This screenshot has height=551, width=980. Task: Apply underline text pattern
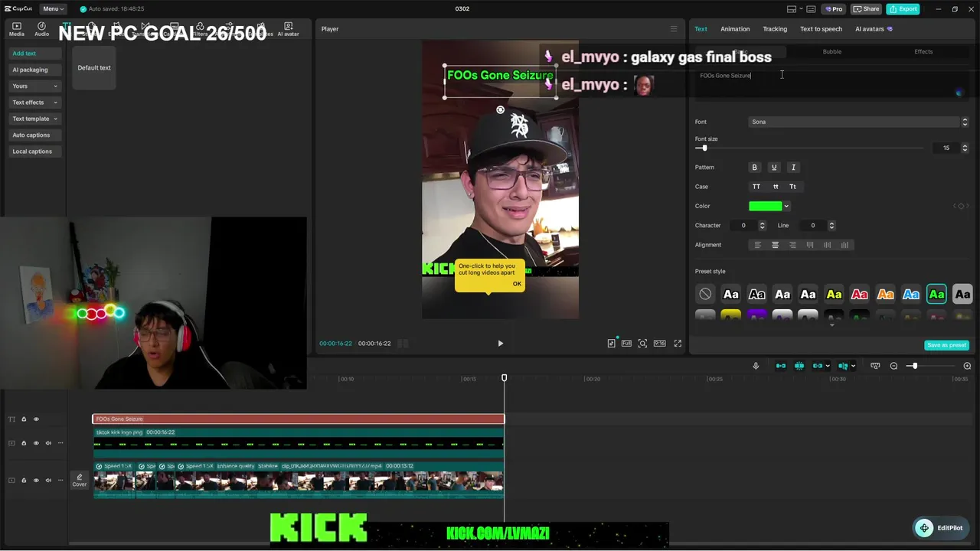[774, 168]
